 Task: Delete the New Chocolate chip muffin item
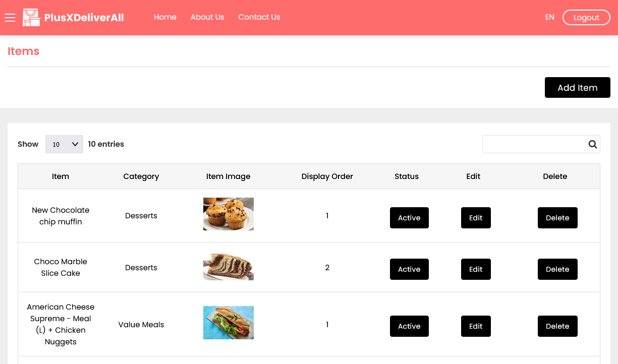coord(557,218)
